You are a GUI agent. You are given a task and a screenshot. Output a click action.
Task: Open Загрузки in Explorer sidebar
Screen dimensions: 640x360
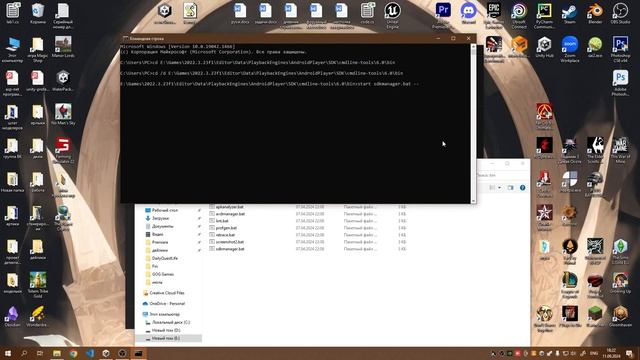(160, 218)
